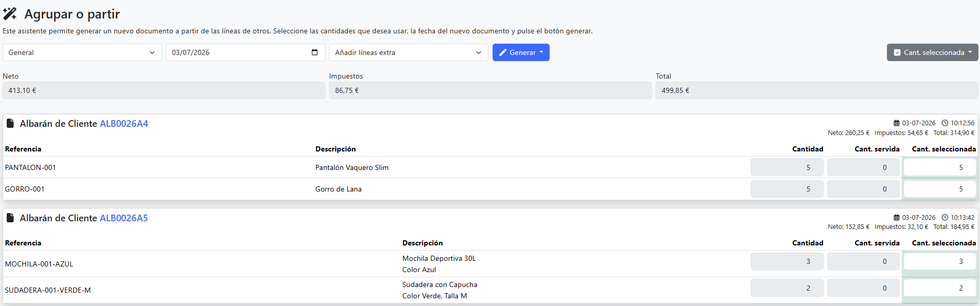Screen dimensions: 980x306
Task: Expand the Generar button options caret
Action: (x=541, y=52)
